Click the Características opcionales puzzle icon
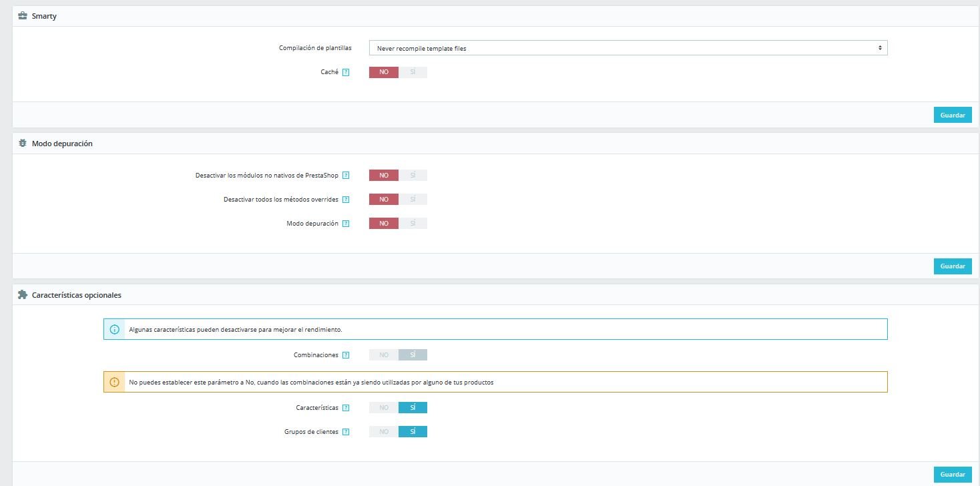Viewport: 980px width, 486px height. click(x=22, y=294)
